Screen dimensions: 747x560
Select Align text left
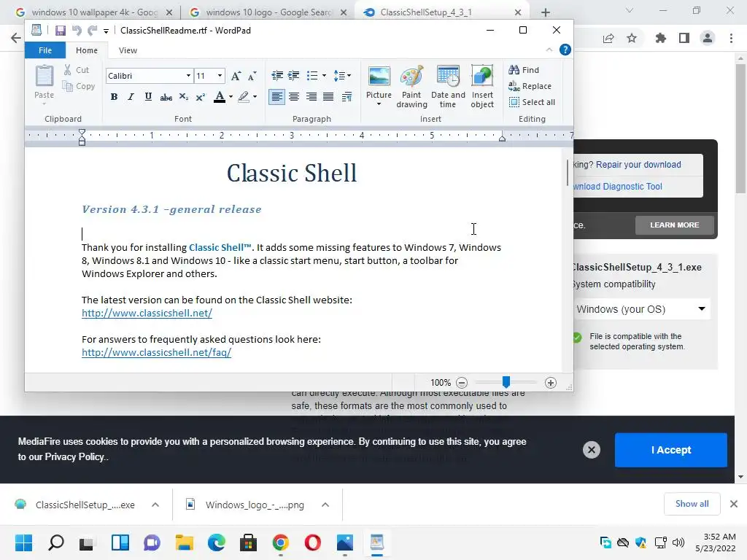pos(276,97)
